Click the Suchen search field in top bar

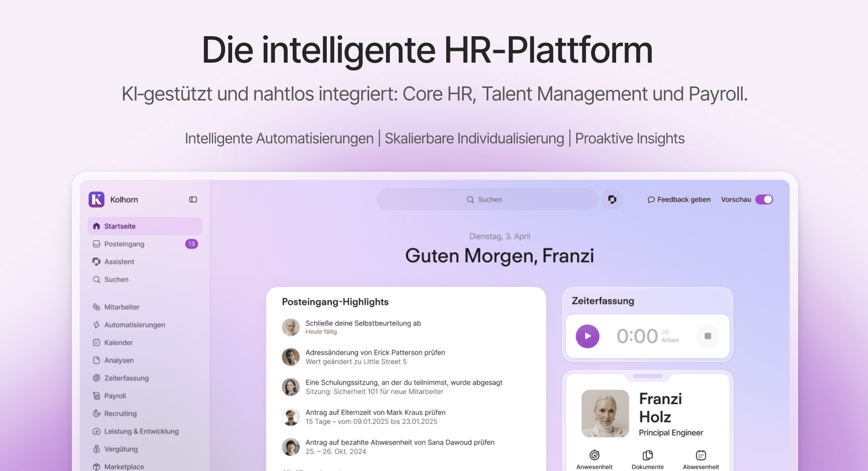point(487,199)
